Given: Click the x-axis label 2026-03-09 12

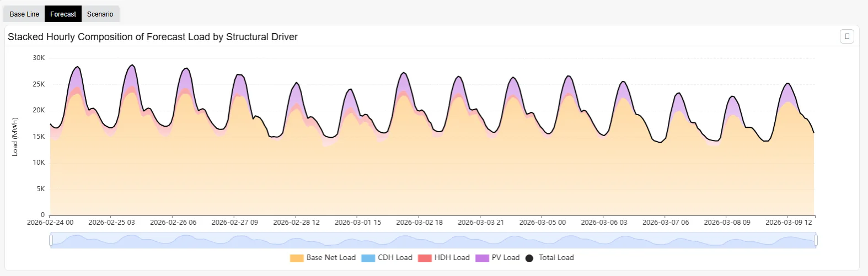Looking at the screenshot, I should (x=789, y=223).
